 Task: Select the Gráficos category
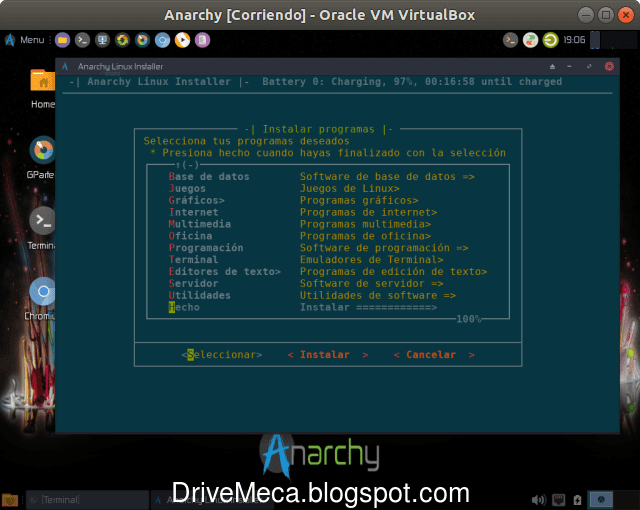pos(197,200)
